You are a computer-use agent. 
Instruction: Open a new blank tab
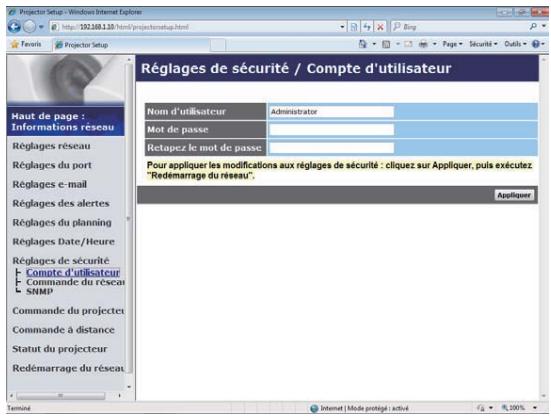click(218, 45)
